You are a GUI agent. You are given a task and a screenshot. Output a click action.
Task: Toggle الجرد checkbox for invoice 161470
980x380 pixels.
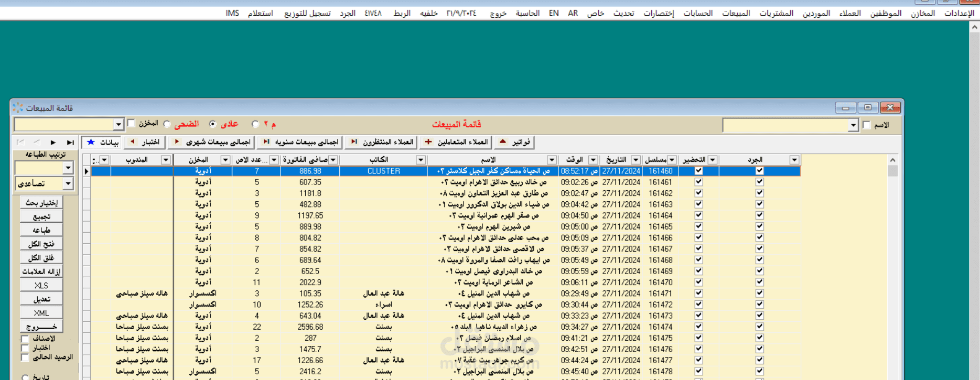point(759,282)
